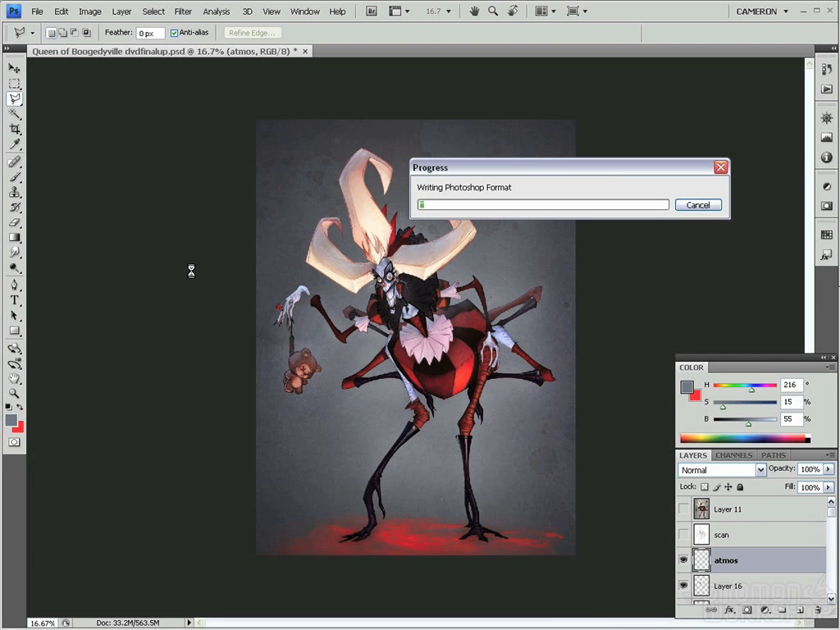Uncheck the Anti-alias checkbox

(x=174, y=33)
